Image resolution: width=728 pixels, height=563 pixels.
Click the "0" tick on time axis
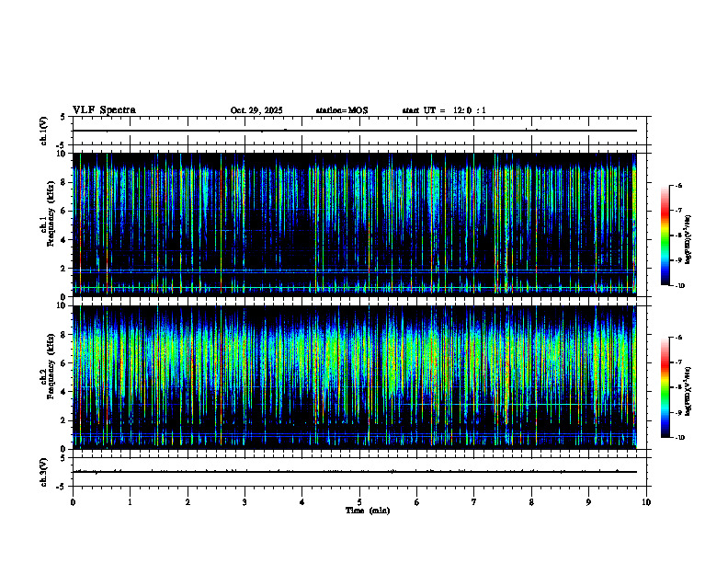click(73, 502)
